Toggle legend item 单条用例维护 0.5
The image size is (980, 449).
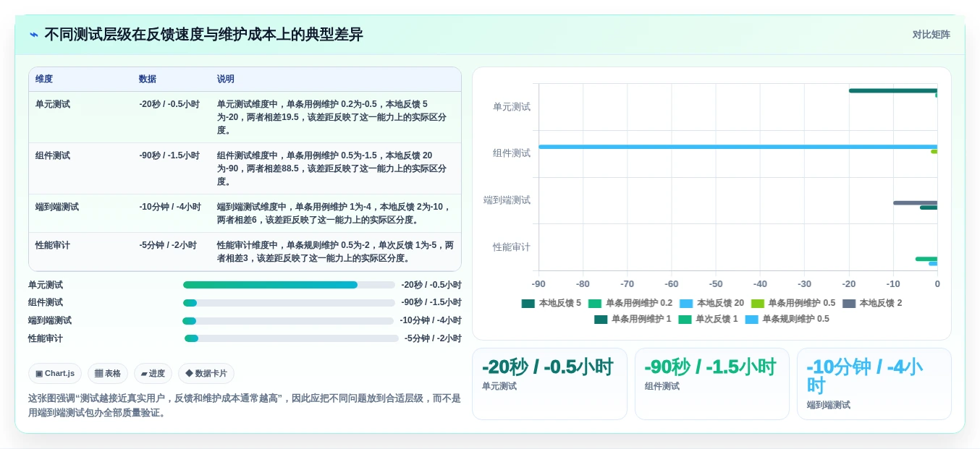tap(793, 304)
